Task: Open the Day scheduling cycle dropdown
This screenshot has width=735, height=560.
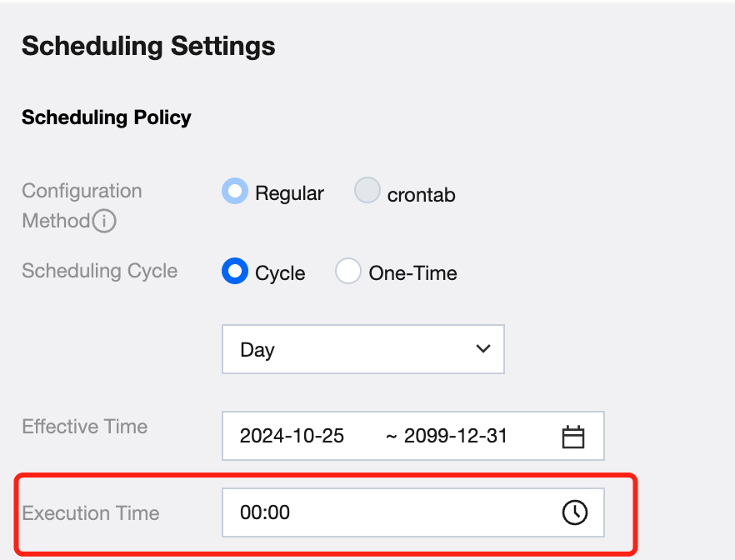Action: tap(362, 349)
